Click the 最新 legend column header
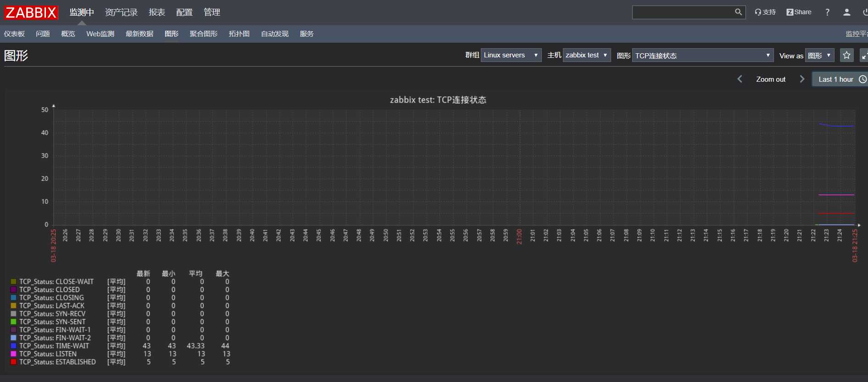The width and height of the screenshot is (868, 382). 143,274
